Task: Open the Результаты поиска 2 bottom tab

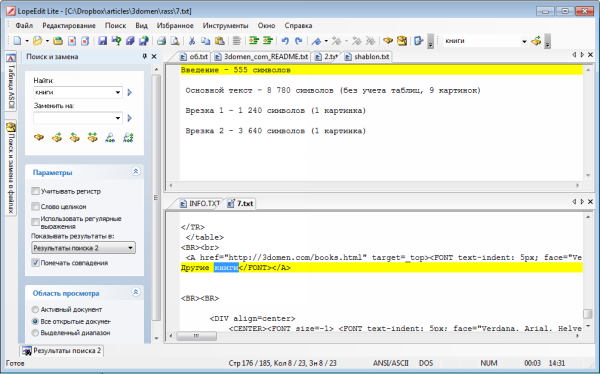Action: pyautogui.click(x=62, y=350)
